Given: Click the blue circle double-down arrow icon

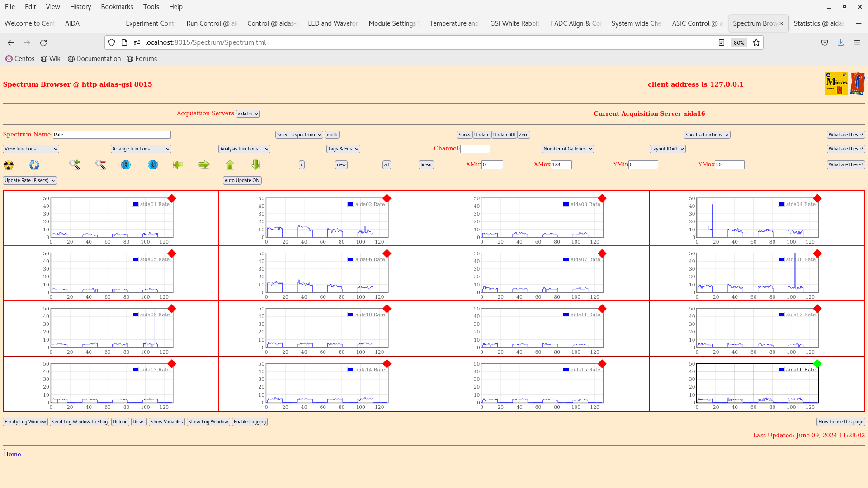Looking at the screenshot, I should 126,165.
